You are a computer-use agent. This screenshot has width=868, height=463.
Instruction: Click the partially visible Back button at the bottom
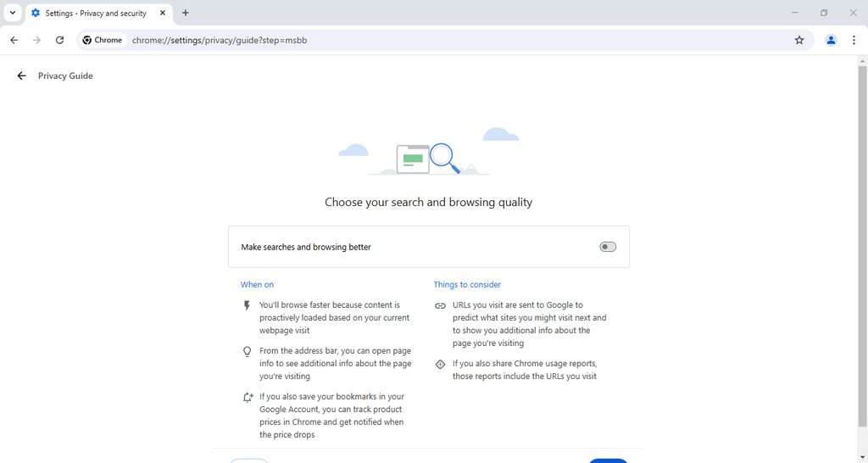(x=249, y=460)
